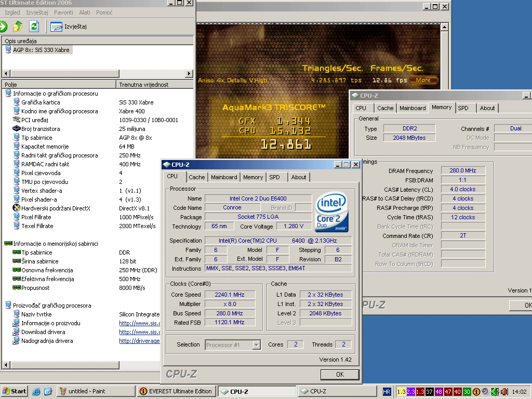Click the Informacije o proizvodu link icon
This screenshot has height=399, width=532.
tap(16, 323)
